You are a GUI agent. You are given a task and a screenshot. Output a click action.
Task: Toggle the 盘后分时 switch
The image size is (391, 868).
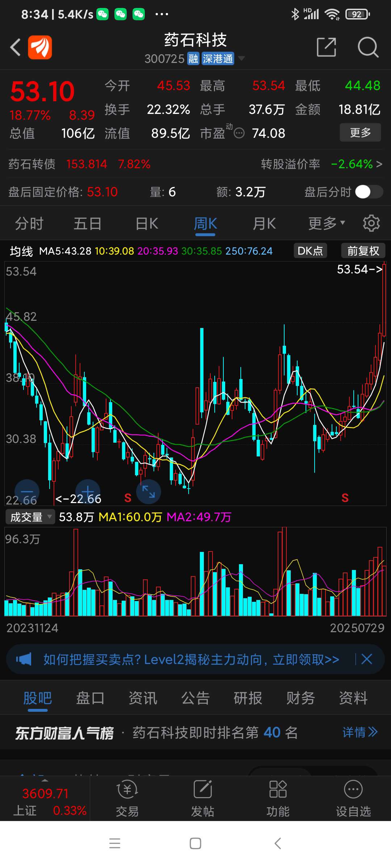[369, 192]
